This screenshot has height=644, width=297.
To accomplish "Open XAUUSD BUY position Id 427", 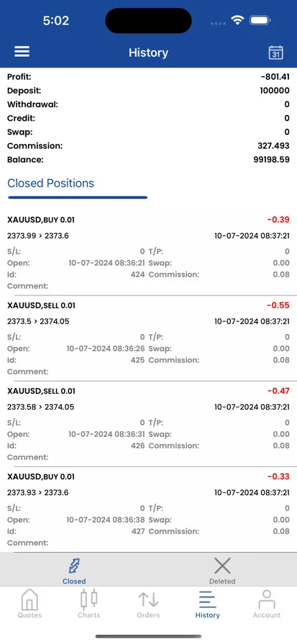I will [148, 510].
